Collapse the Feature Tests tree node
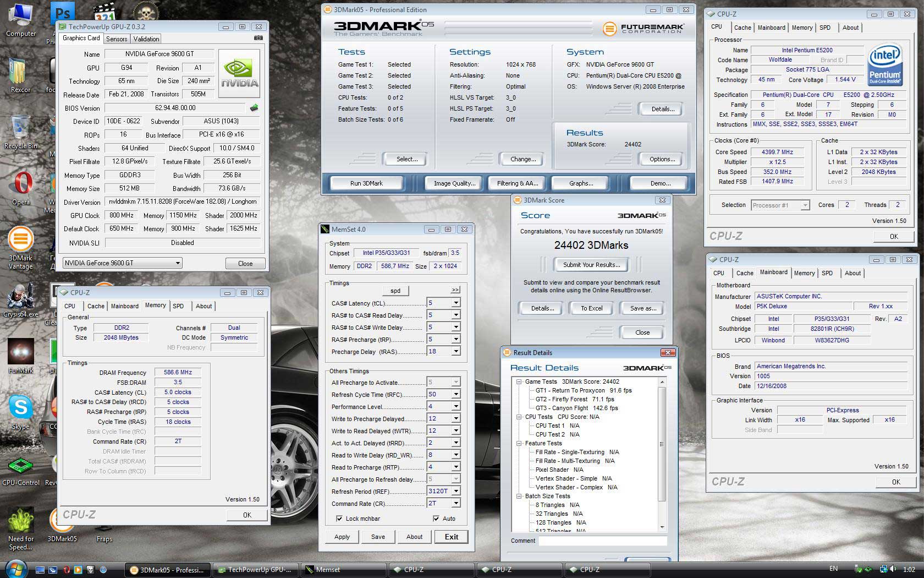This screenshot has height=578, width=924. click(x=518, y=443)
